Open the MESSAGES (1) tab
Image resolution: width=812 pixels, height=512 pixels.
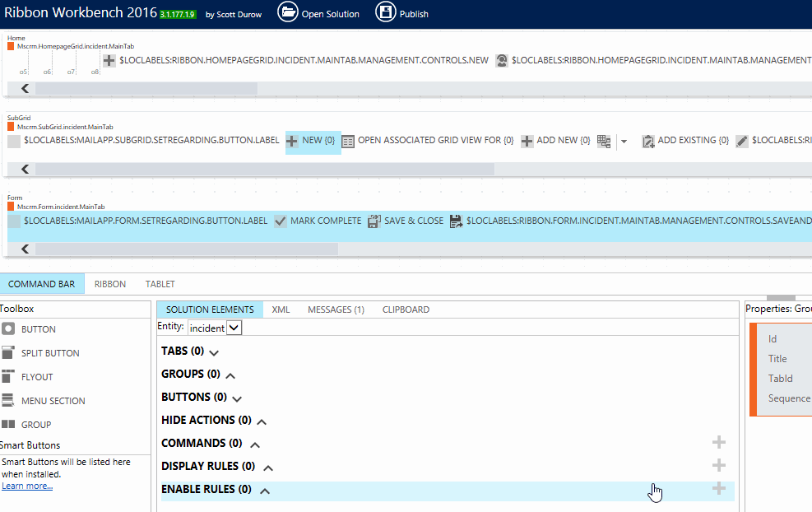pos(336,310)
